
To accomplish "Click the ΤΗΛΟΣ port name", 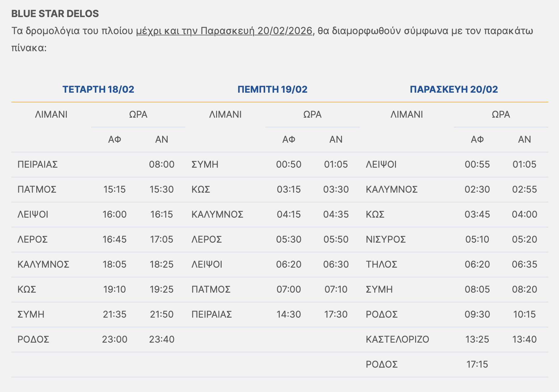I will pos(381,264).
